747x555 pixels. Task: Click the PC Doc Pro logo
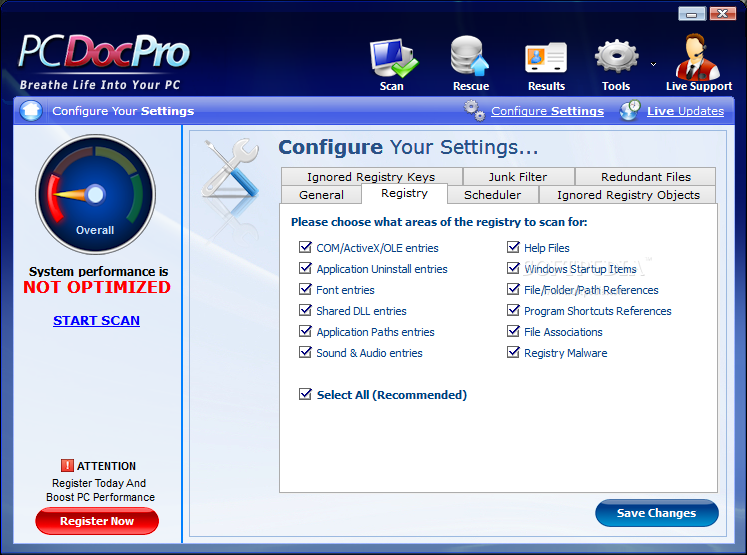coord(104,51)
